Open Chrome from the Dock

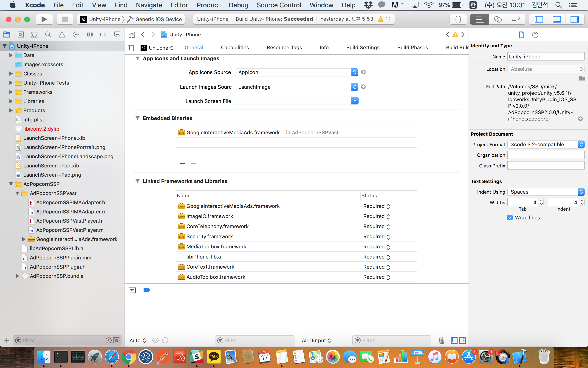(x=129, y=357)
